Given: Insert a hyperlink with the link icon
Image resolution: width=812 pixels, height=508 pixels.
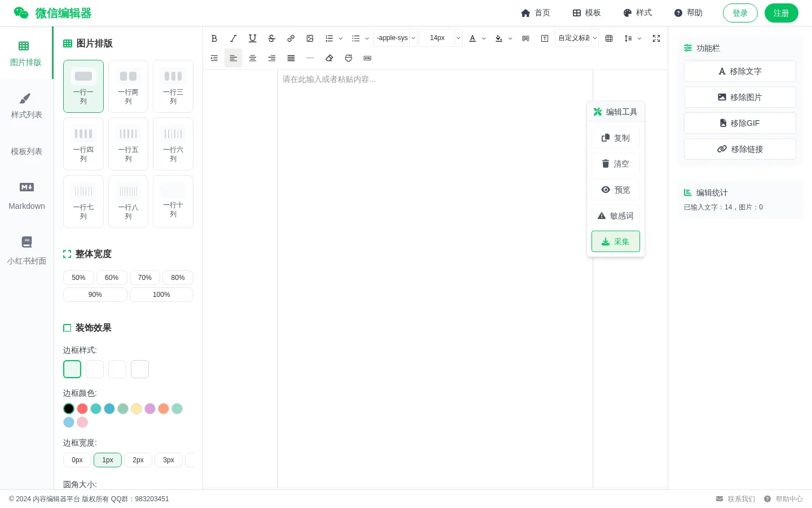Looking at the screenshot, I should (291, 38).
